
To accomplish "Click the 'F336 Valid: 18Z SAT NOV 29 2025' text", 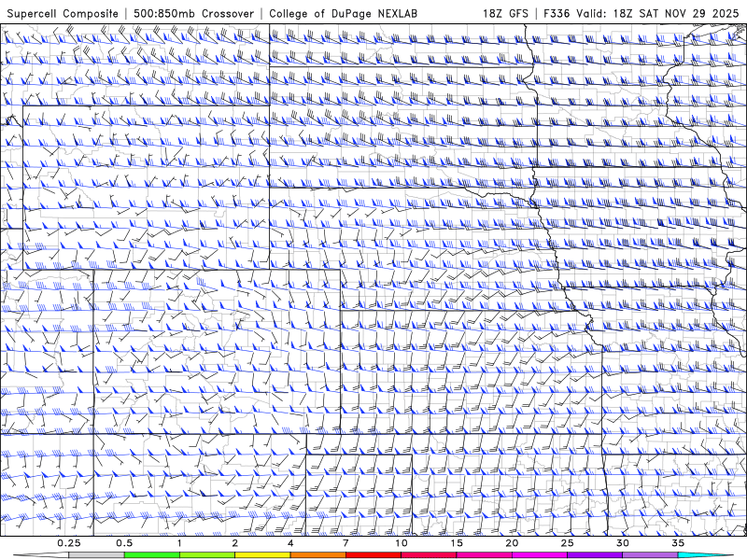I will pos(641,13).
